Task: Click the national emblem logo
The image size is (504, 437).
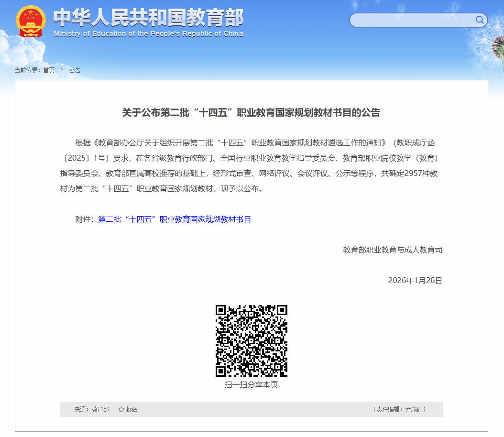Action: coord(31,22)
